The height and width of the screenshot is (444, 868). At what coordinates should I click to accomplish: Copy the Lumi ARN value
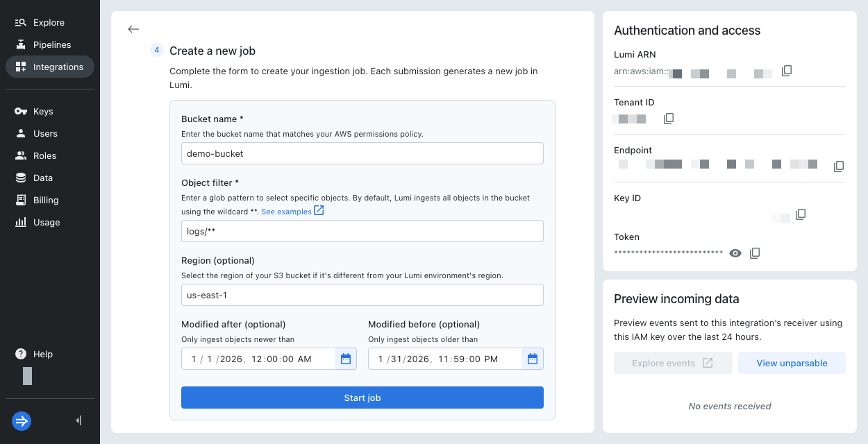point(787,71)
